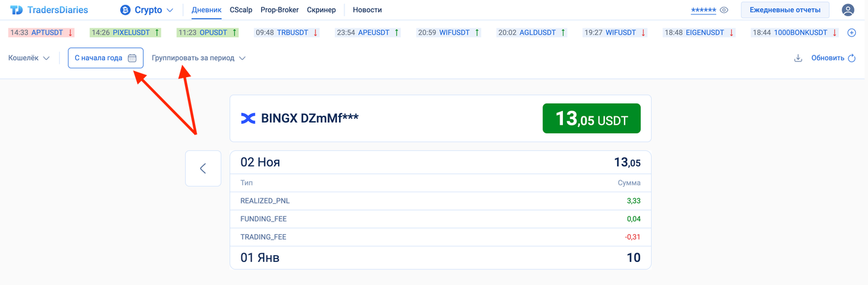Click the 01 Янв date row
This screenshot has width=868, height=285.
(441, 258)
